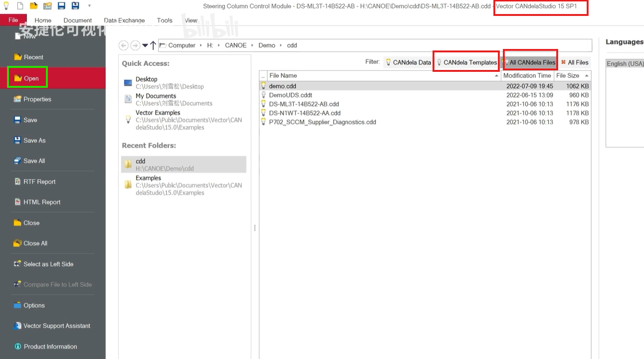Open the cdd folder under Recent Folders
The height and width of the screenshot is (359, 644).
tap(184, 165)
